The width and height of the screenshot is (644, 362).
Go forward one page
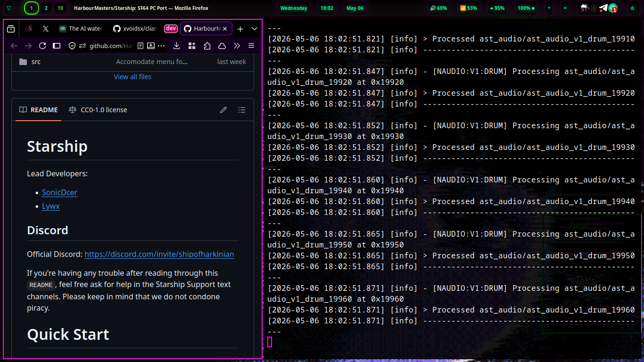click(28, 46)
